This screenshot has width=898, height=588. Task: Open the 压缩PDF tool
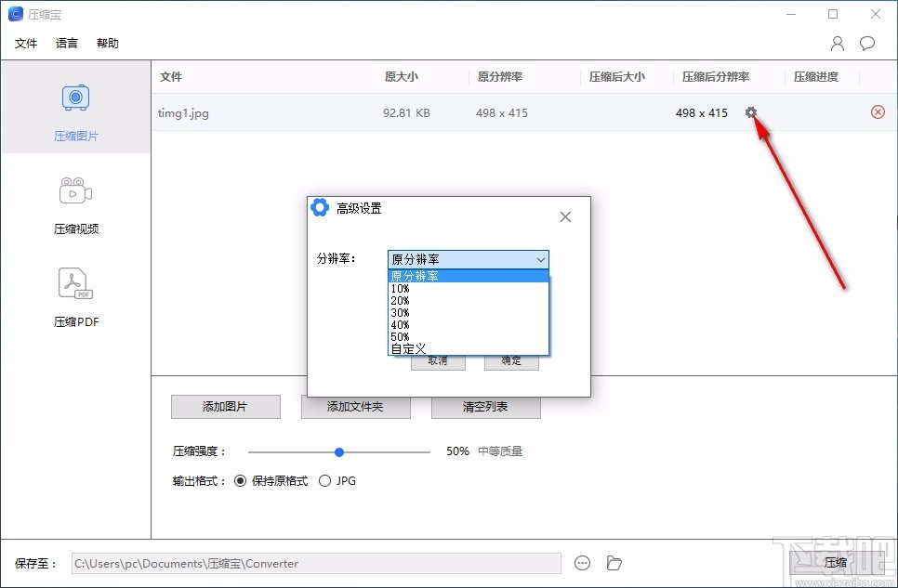tap(75, 295)
